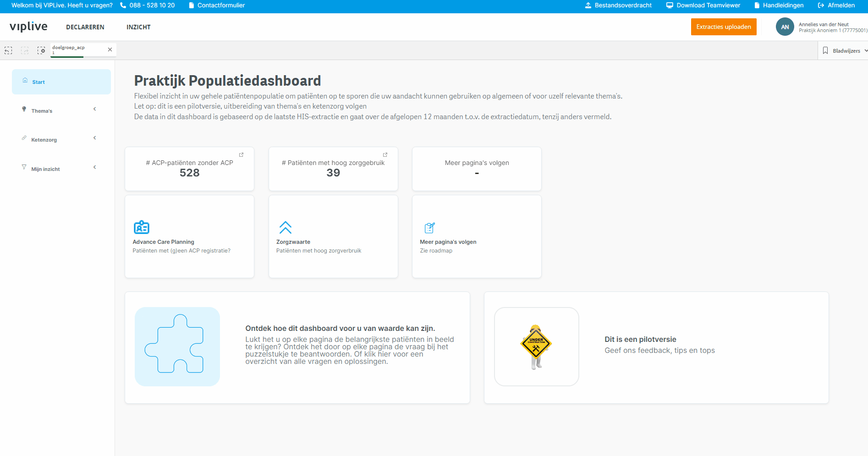Screen dimensions: 868x456
Task: Click the Meer pagina's volgen notepad icon
Action: pyautogui.click(x=429, y=227)
